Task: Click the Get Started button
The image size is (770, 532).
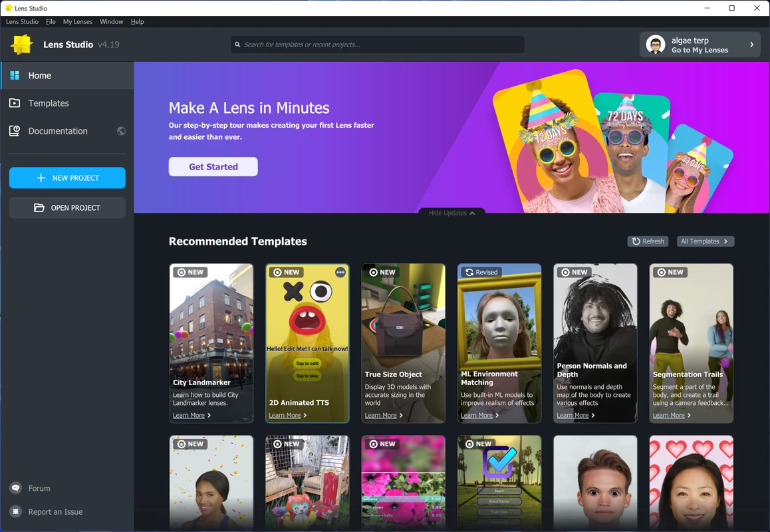Action: click(213, 166)
